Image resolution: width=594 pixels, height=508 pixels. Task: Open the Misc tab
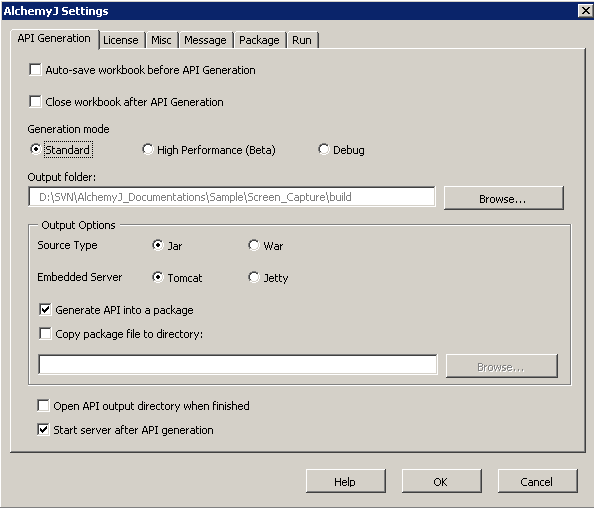tap(161, 40)
